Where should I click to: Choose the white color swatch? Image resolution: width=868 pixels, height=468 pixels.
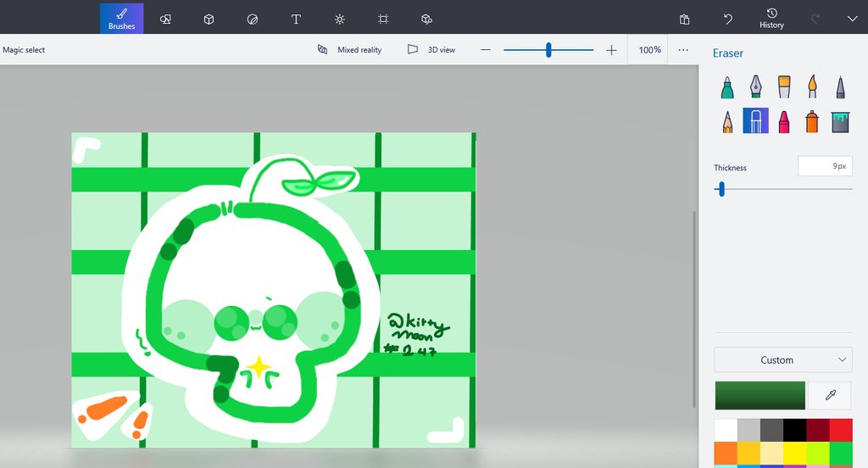(726, 430)
